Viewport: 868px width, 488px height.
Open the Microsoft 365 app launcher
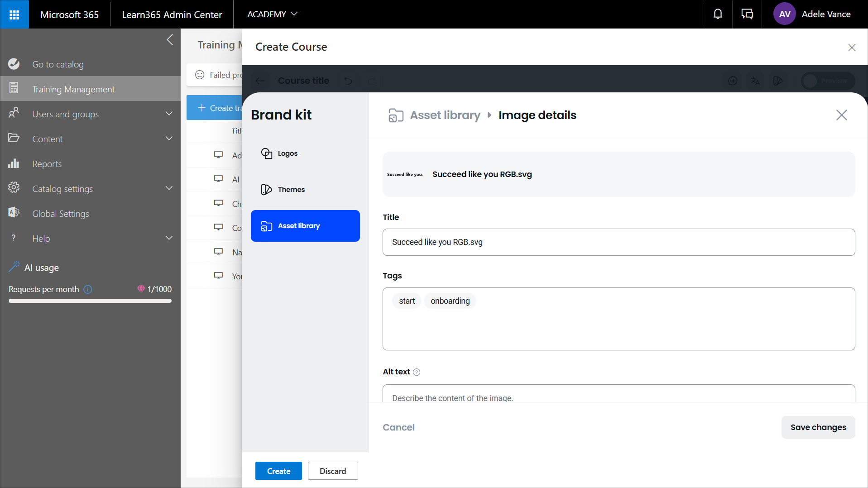coord(14,14)
